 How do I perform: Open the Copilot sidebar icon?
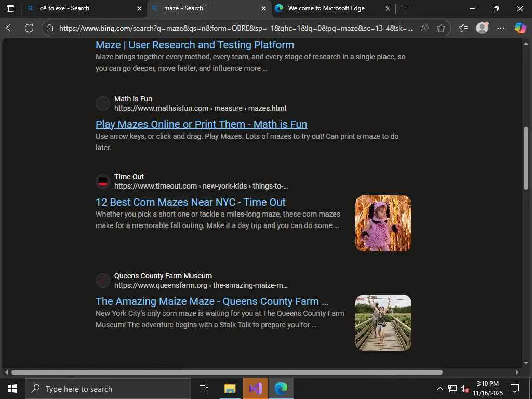pos(520,28)
